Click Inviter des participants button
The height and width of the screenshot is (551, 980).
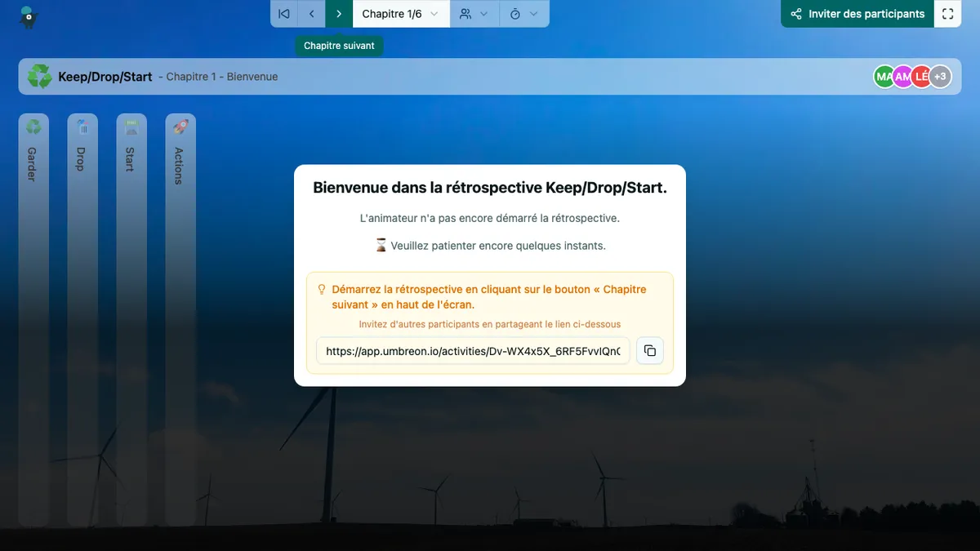tap(857, 14)
